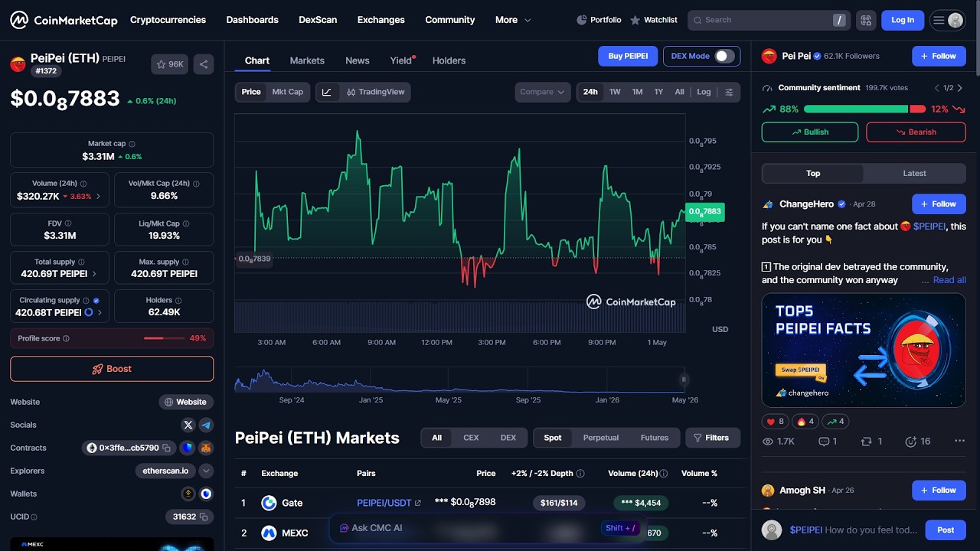
Task: Open the calculator icon next to search
Action: click(866, 20)
